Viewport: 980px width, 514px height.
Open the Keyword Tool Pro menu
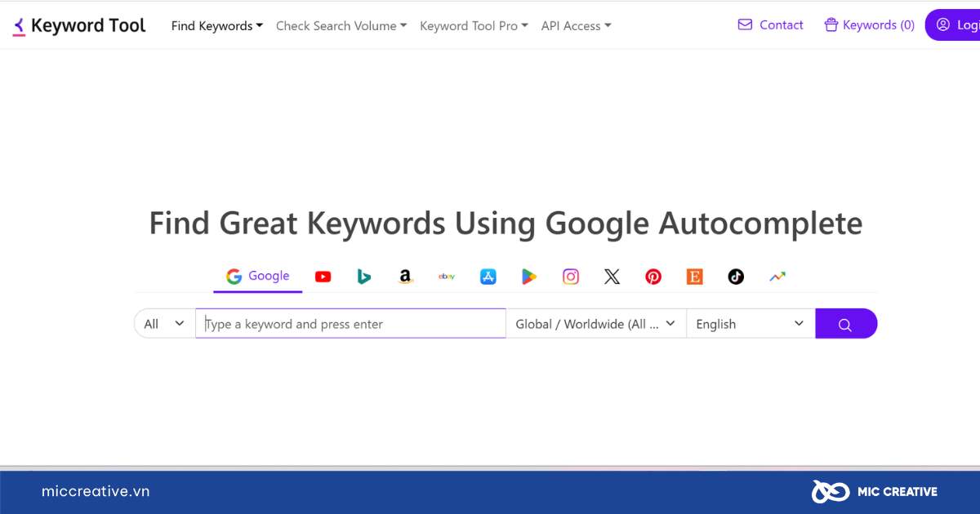pyautogui.click(x=474, y=26)
